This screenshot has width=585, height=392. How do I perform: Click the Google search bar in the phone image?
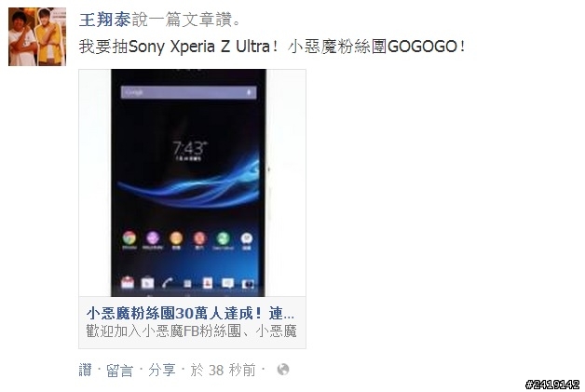tap(189, 92)
